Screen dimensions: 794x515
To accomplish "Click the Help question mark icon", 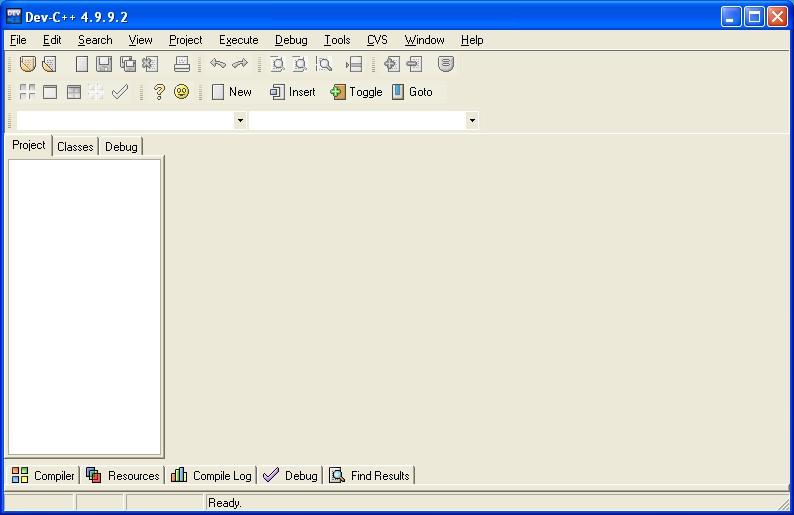I will [x=159, y=92].
